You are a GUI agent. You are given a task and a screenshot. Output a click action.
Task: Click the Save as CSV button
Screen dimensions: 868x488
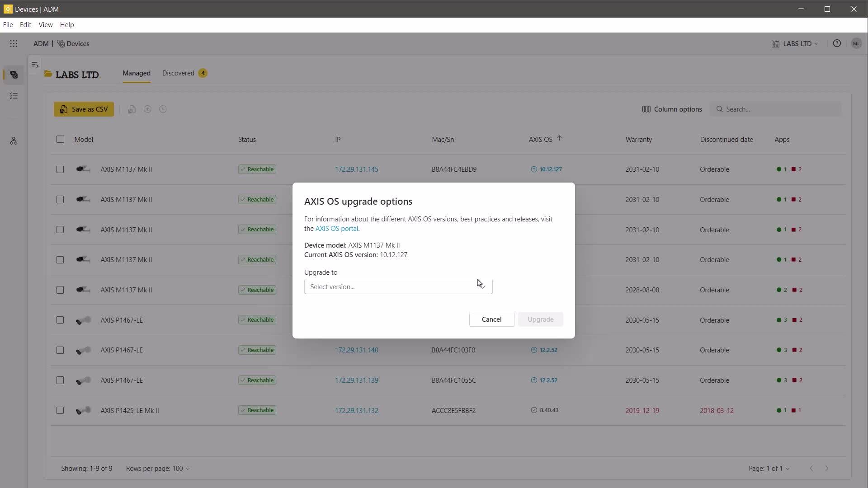pos(84,109)
